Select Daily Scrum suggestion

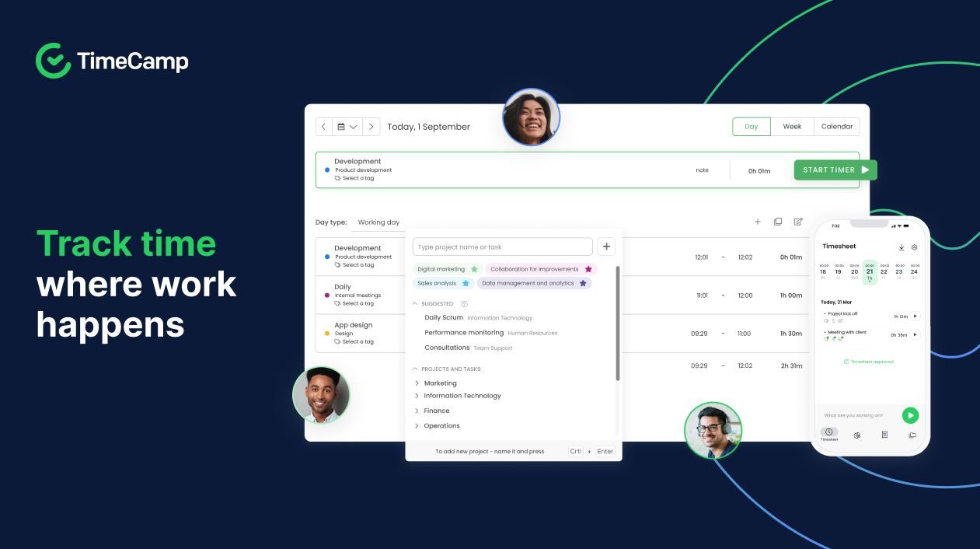click(479, 317)
